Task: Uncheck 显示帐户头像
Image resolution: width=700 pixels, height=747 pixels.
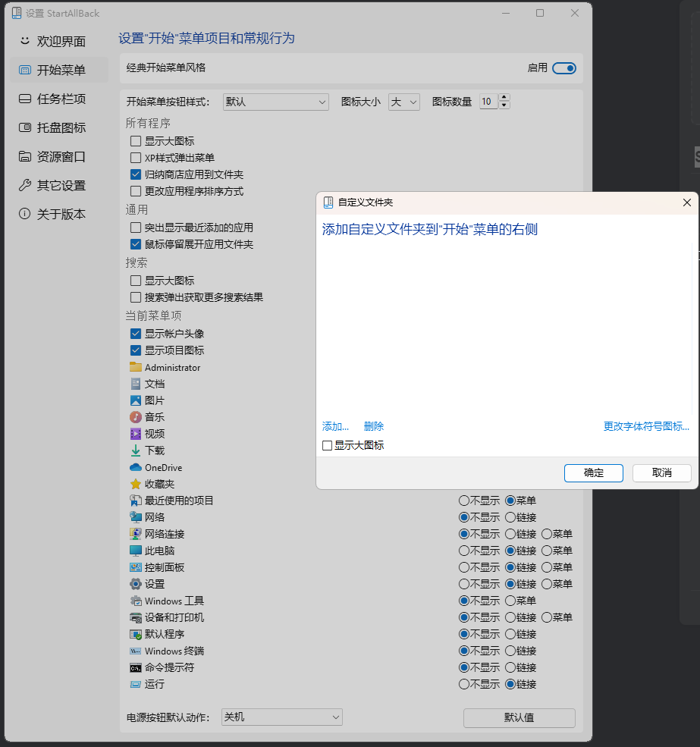Action: click(136, 334)
